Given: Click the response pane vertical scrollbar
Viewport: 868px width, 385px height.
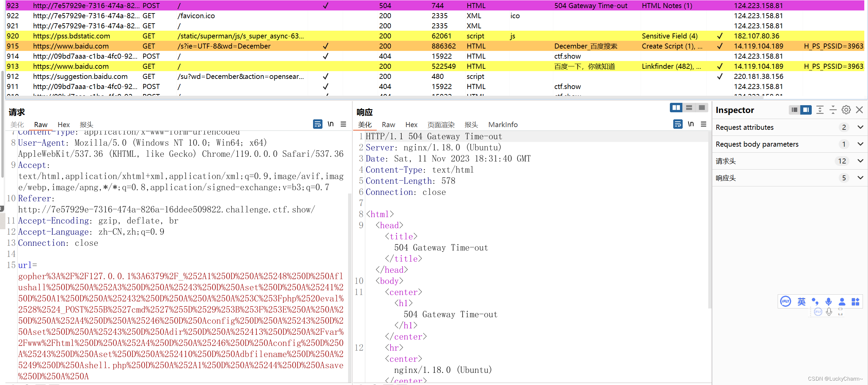Looking at the screenshot, I should 710,219.
